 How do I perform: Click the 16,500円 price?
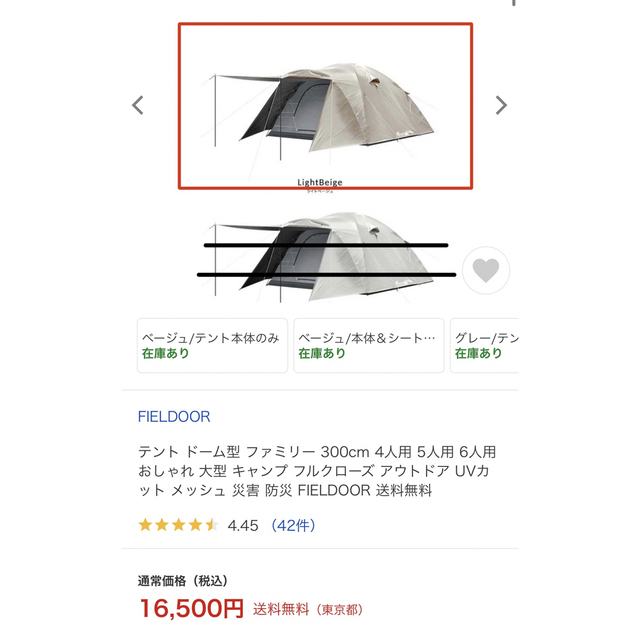pos(191,609)
